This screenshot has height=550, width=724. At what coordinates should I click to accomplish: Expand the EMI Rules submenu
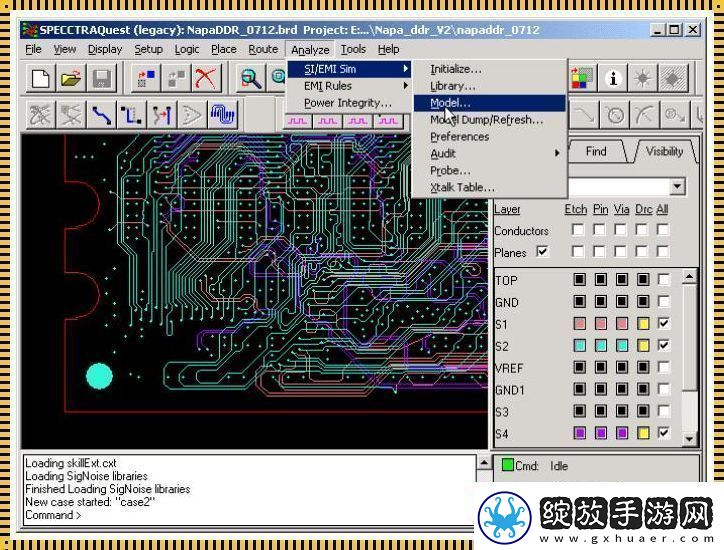(x=349, y=86)
